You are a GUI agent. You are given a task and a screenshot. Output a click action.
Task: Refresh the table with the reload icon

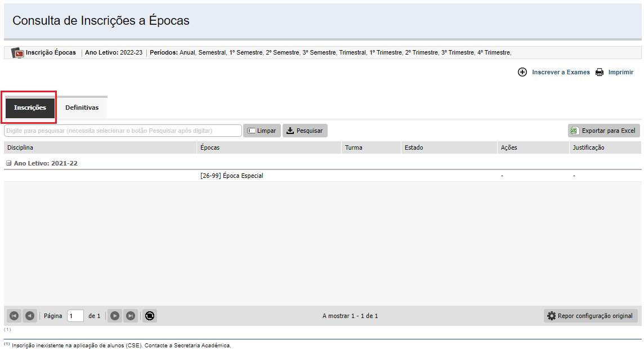coord(149,316)
